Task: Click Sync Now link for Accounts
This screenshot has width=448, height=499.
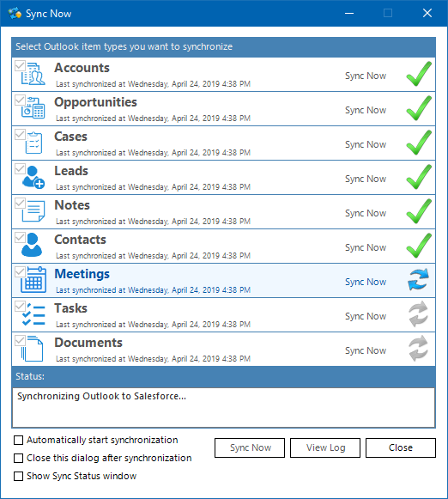Action: (x=366, y=76)
